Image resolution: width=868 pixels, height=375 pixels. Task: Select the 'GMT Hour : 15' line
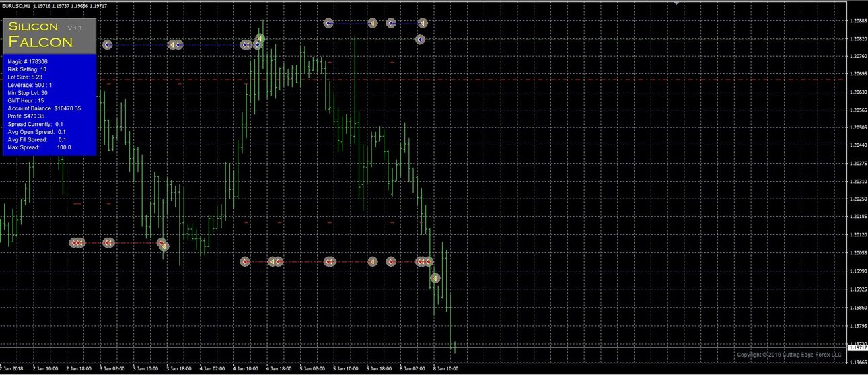pyautogui.click(x=26, y=100)
